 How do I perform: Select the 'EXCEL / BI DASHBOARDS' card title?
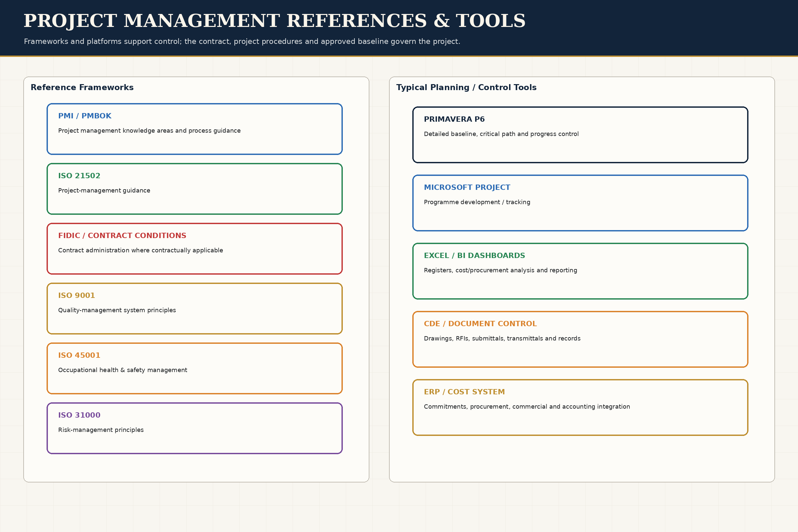tap(474, 256)
